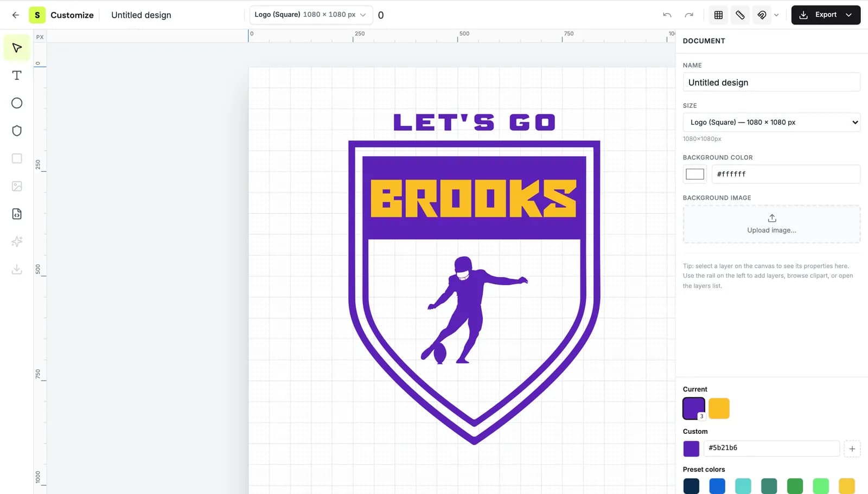Redo the last action
This screenshot has height=494, width=868.
coord(689,15)
